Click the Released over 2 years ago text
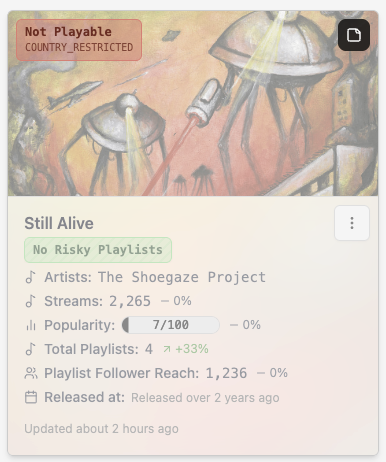The image size is (386, 462). [x=205, y=398]
